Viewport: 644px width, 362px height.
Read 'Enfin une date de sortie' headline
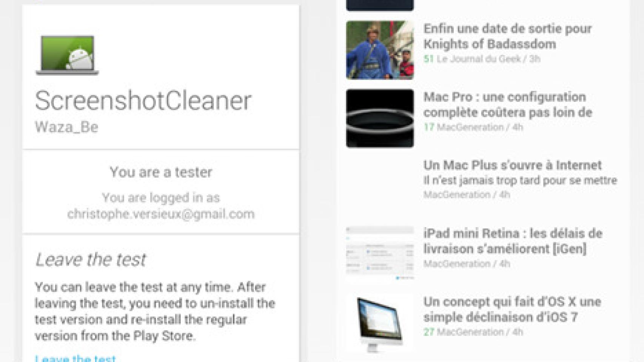(x=507, y=36)
